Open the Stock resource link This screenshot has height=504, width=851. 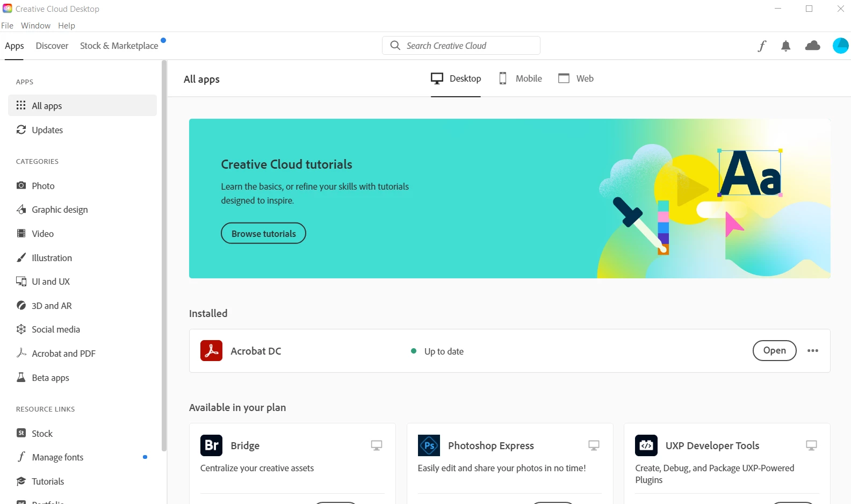click(x=82, y=434)
